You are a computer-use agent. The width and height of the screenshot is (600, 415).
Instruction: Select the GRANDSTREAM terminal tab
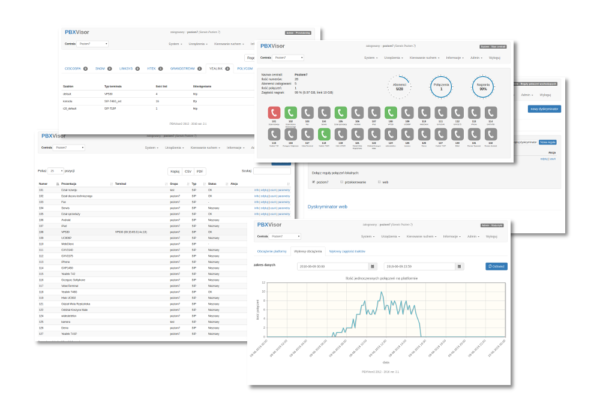pyautogui.click(x=186, y=68)
